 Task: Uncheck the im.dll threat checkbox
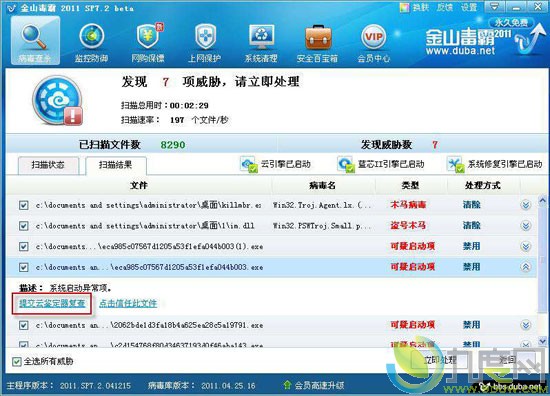click(x=24, y=226)
